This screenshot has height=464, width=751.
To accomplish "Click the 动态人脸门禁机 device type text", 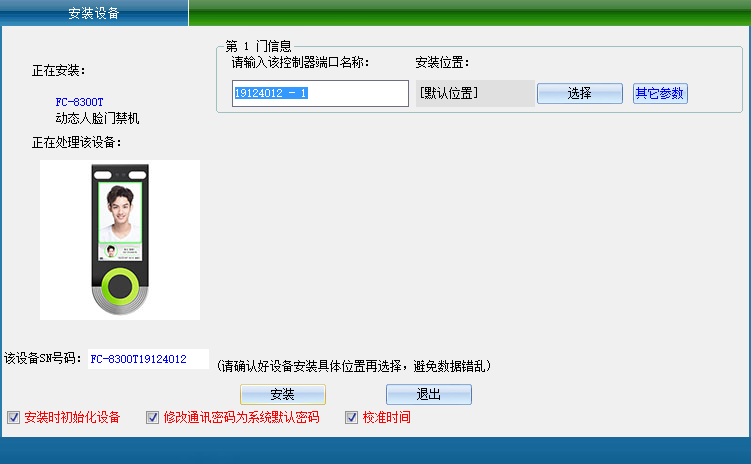I will pyautogui.click(x=97, y=118).
